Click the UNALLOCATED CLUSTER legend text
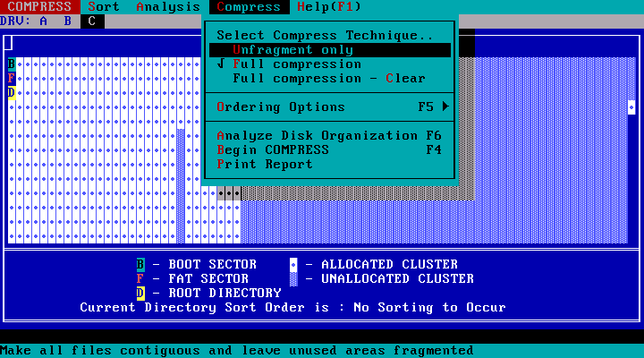The width and height of the screenshot is (644, 358). (397, 278)
